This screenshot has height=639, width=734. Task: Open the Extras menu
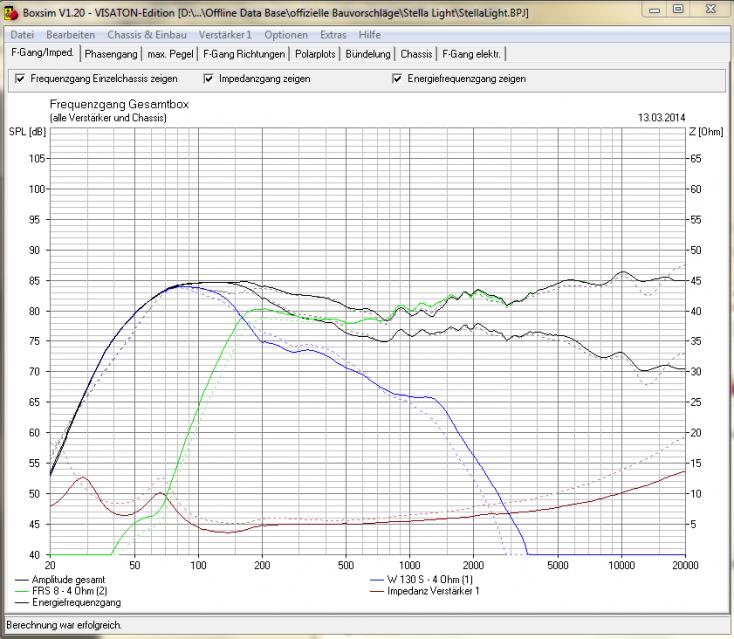coord(334,35)
